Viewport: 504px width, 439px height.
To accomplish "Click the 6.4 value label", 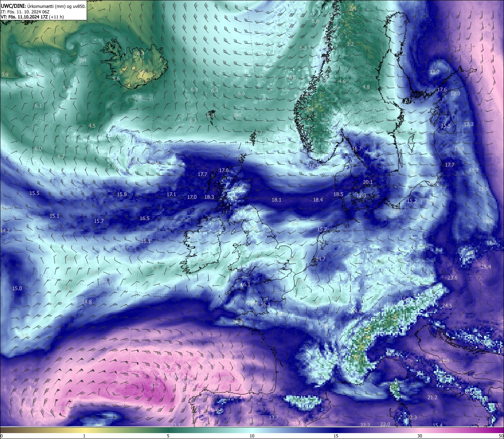I will click(x=214, y=91).
